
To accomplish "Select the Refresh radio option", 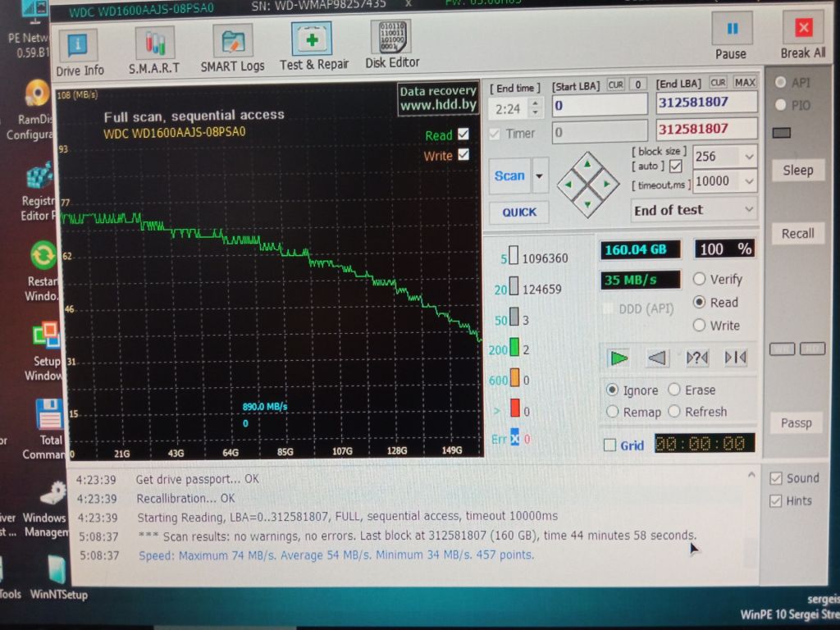I will point(674,412).
